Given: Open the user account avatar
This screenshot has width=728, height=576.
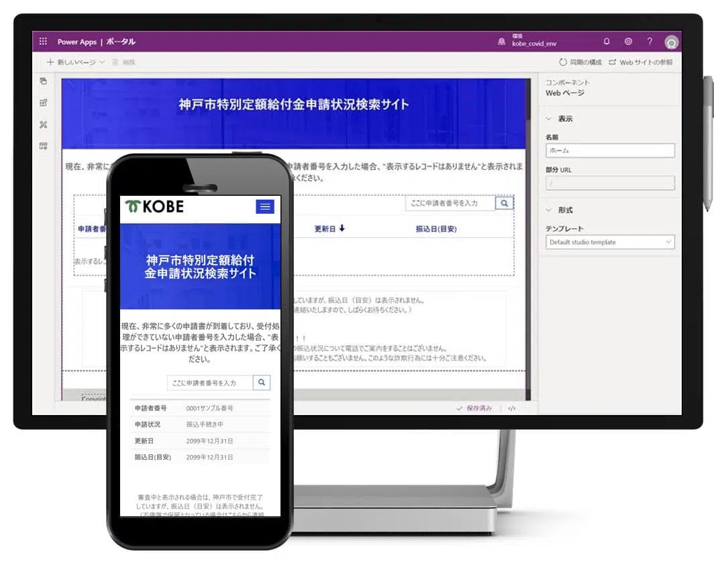Looking at the screenshot, I should point(671,42).
